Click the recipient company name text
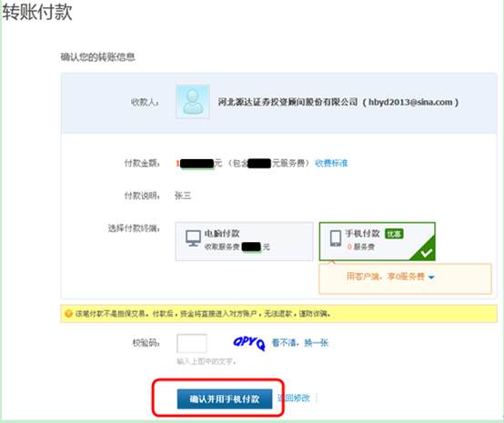 (x=338, y=102)
